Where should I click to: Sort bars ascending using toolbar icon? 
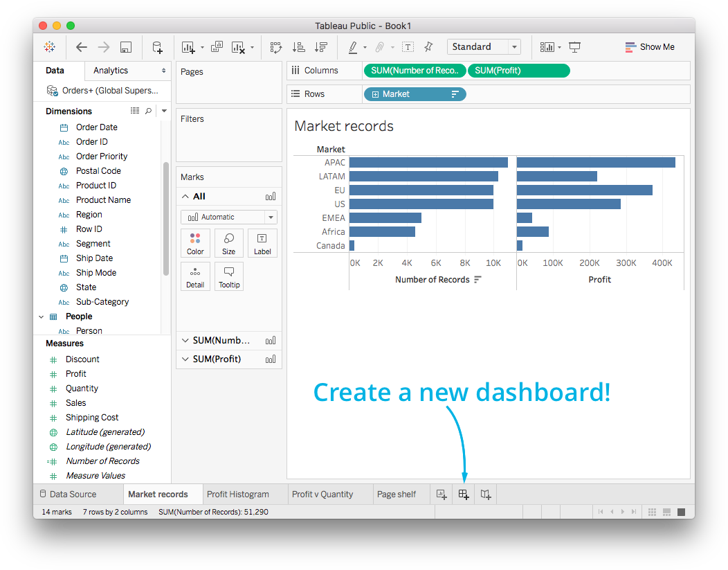click(x=299, y=47)
